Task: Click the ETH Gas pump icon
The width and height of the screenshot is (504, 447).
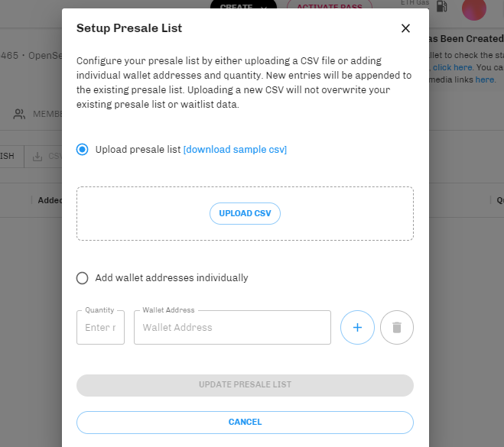Action: coord(441,6)
